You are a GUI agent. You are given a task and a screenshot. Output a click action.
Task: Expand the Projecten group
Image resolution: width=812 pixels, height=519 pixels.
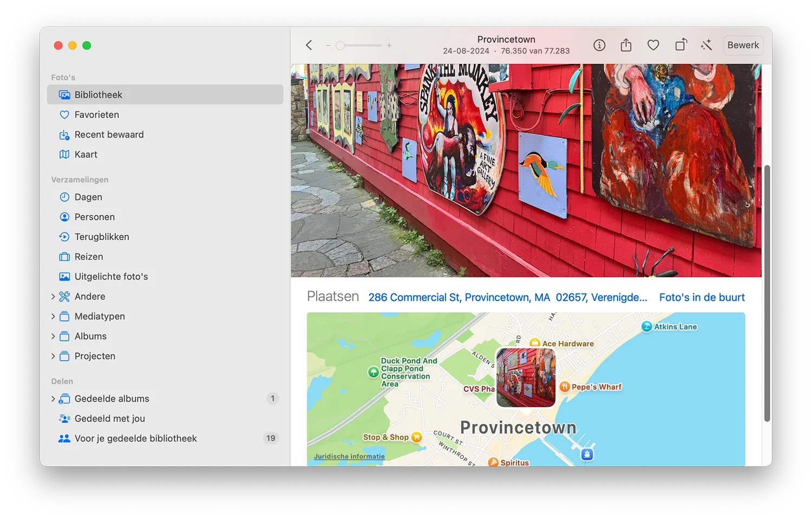[53, 356]
